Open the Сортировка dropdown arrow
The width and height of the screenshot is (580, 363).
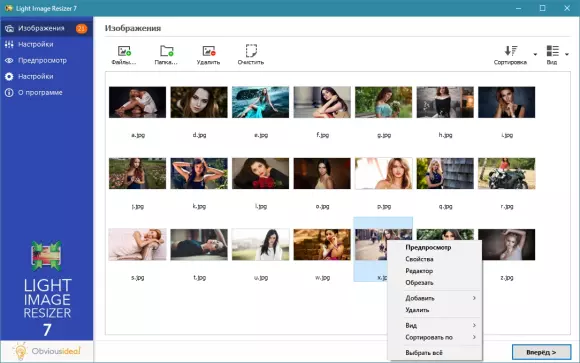pos(535,54)
